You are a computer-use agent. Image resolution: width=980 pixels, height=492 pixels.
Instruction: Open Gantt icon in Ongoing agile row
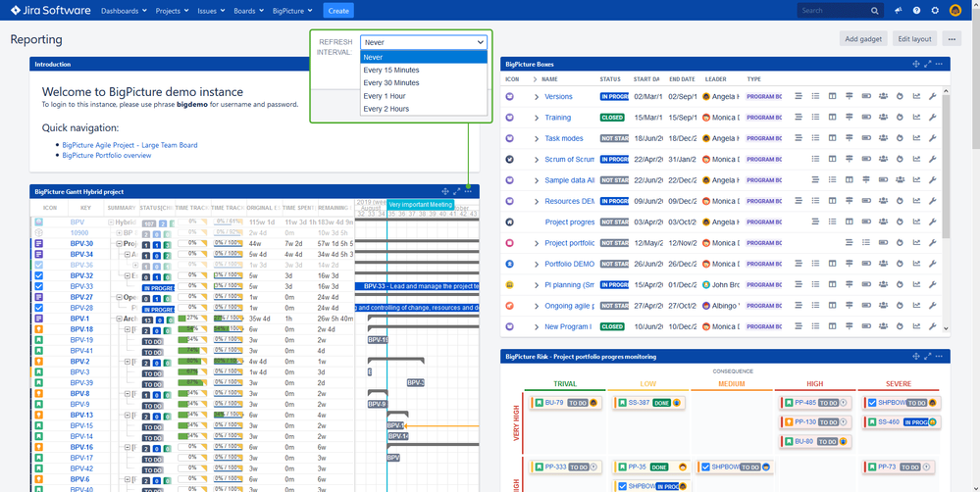coord(799,306)
